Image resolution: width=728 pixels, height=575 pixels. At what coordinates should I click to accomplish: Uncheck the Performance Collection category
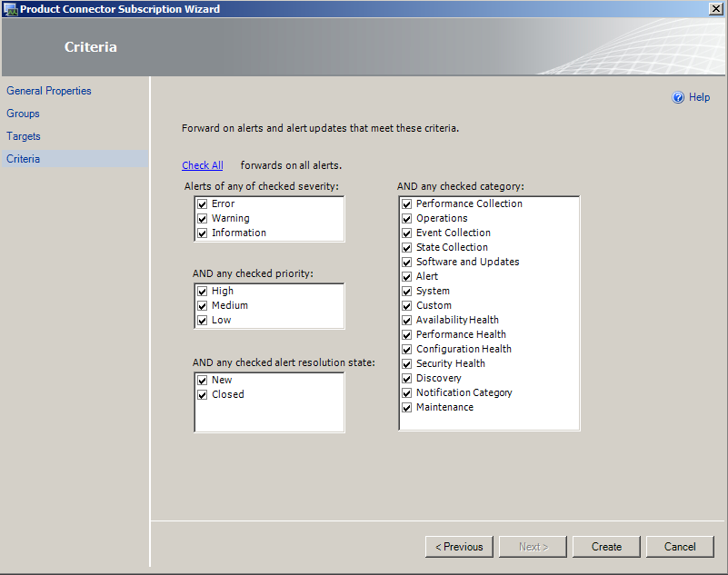[x=406, y=204]
